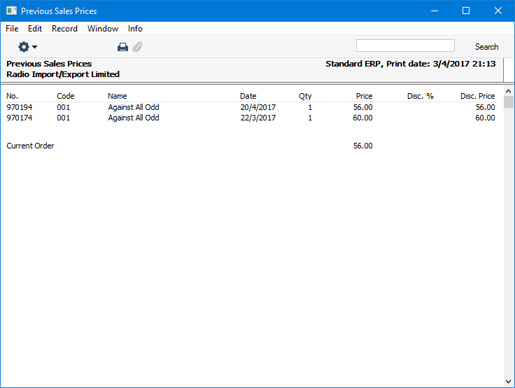Click the Date column header
Screen dimensions: 515x388
[x=248, y=96]
